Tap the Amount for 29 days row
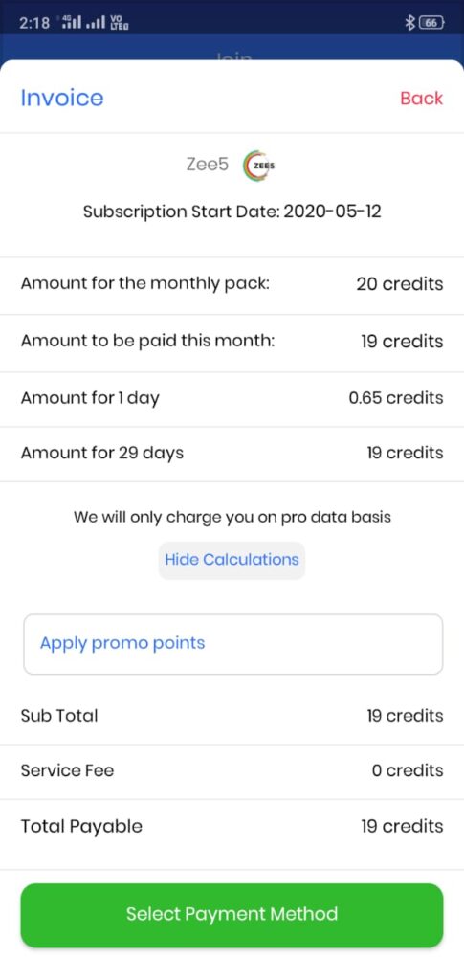 coord(232,454)
